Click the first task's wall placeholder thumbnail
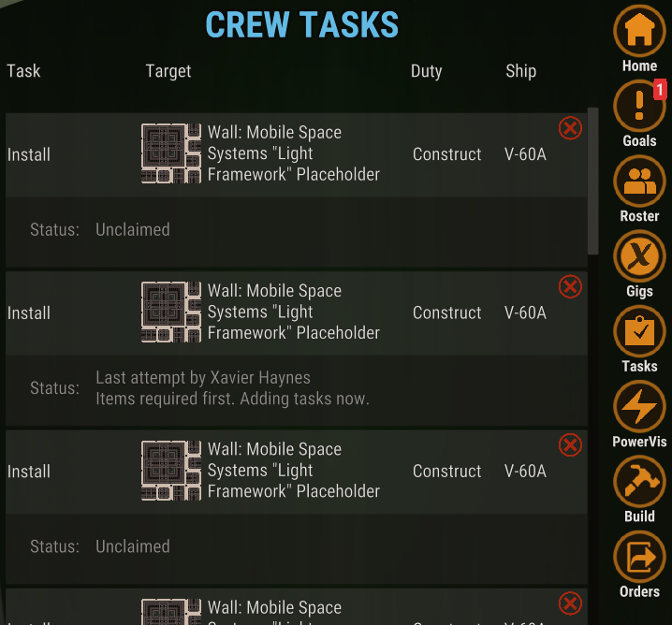The width and height of the screenshot is (672, 625). click(x=171, y=153)
